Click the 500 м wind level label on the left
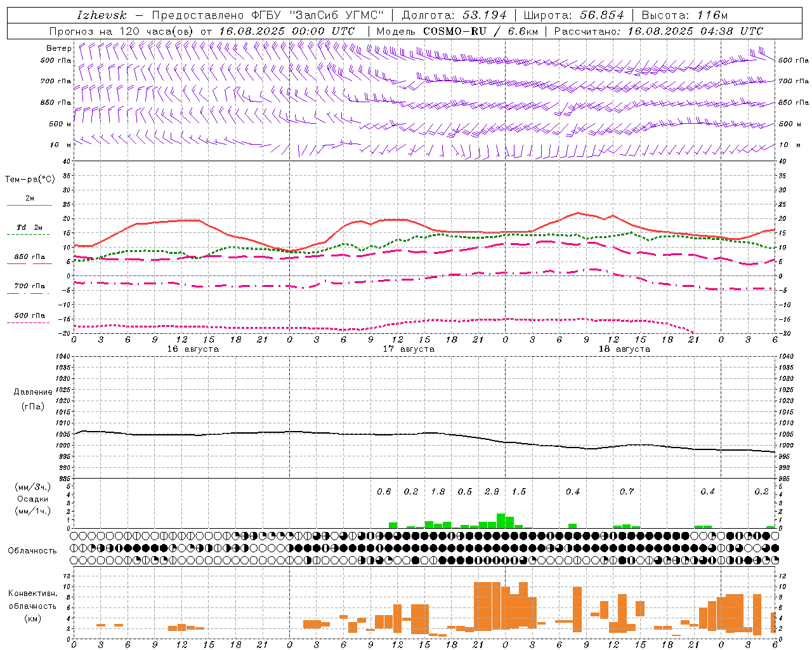Image resolution: width=812 pixels, height=650 pixels. (x=61, y=124)
